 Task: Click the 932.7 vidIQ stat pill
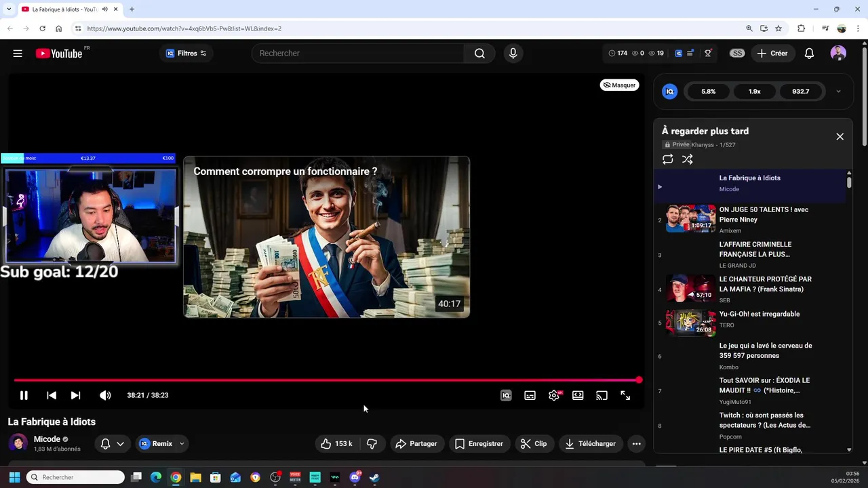pyautogui.click(x=800, y=91)
